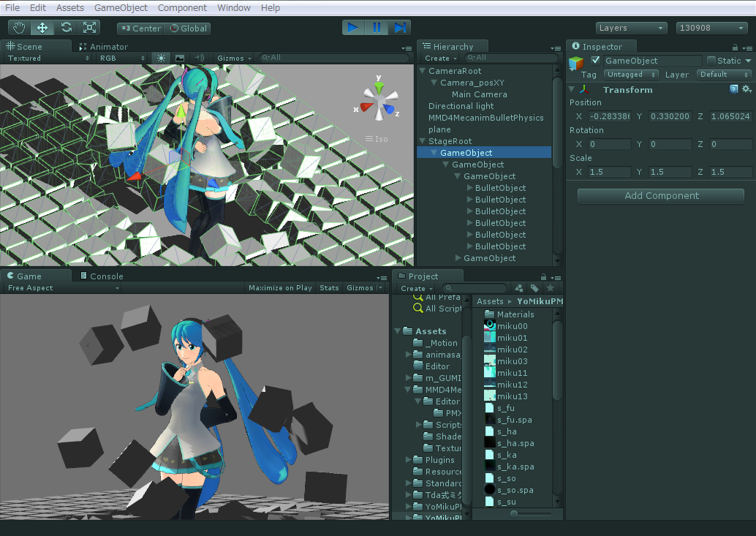
Task: Collapse the CameraRoot hierarchy item
Action: tap(421, 70)
